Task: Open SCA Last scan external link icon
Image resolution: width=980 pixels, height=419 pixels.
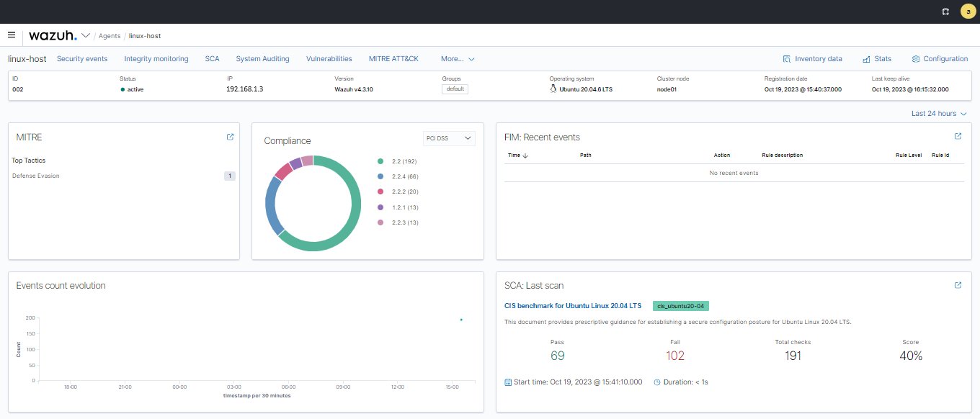Action: tap(958, 285)
